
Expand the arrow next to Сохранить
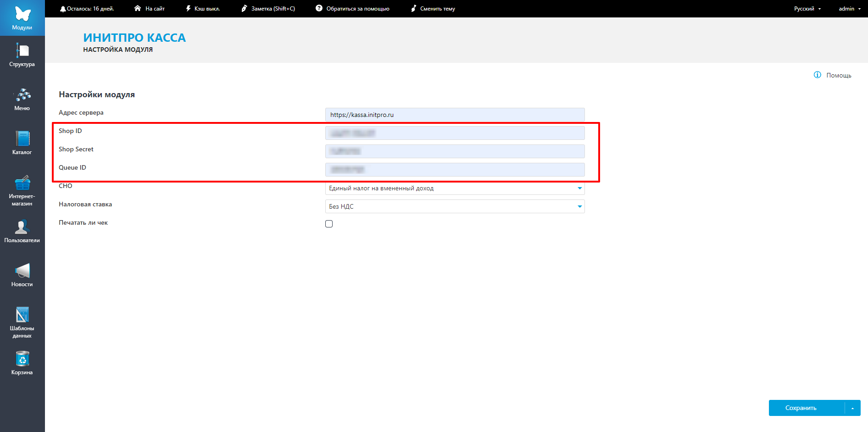point(852,408)
